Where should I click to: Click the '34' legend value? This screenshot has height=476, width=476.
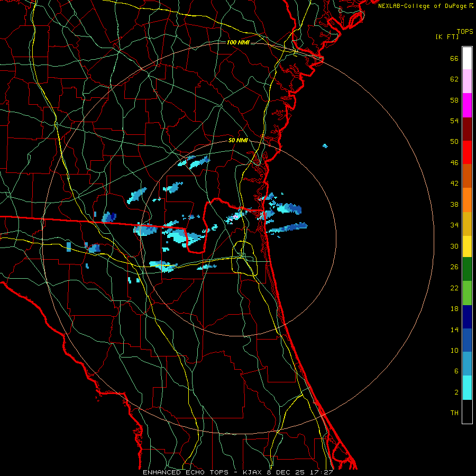[x=454, y=225]
